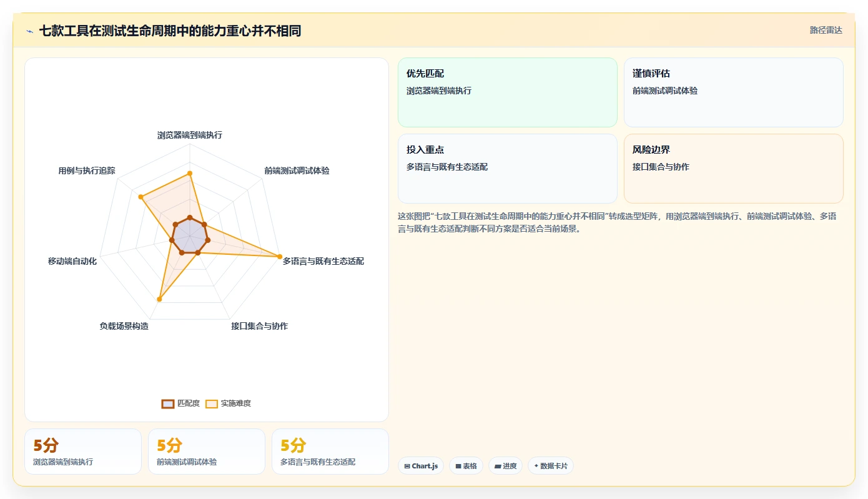
Task: Click the title 七款工具在测试生命周期中的能力重心并不相同
Action: 170,31
